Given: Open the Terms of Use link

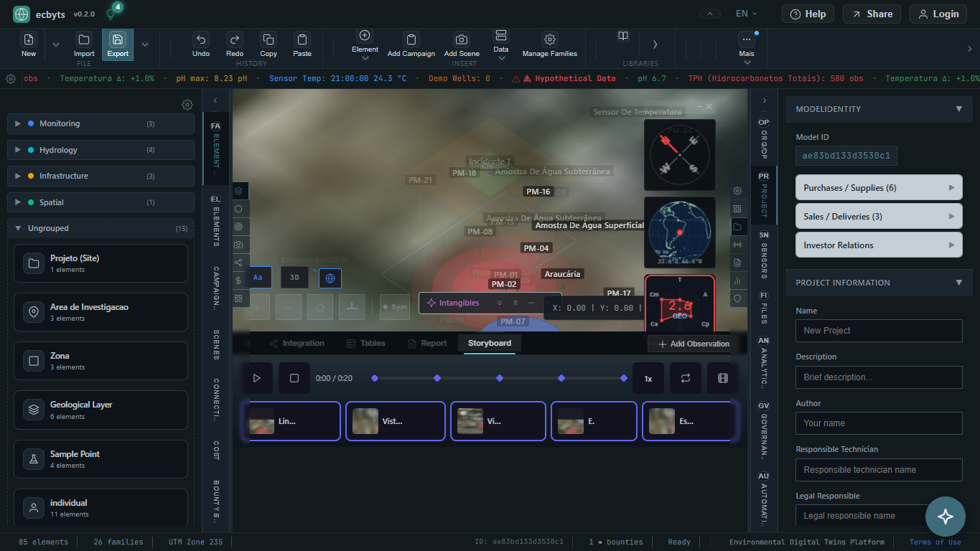Looking at the screenshot, I should tap(935, 542).
